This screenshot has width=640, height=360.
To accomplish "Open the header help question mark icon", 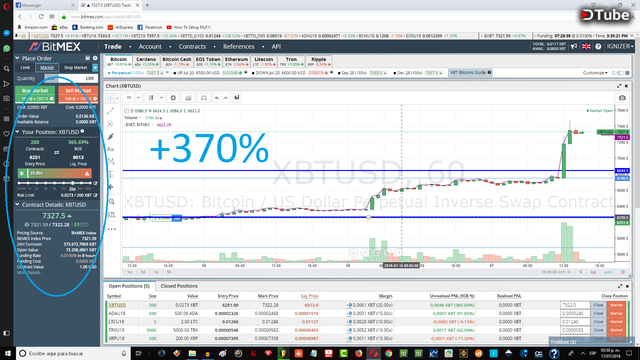I will 598,47.
